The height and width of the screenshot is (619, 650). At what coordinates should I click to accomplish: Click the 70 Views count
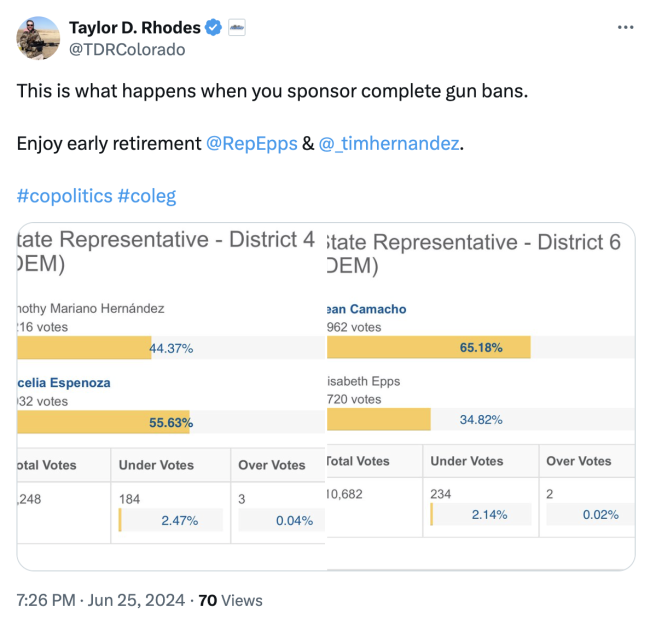(x=231, y=600)
